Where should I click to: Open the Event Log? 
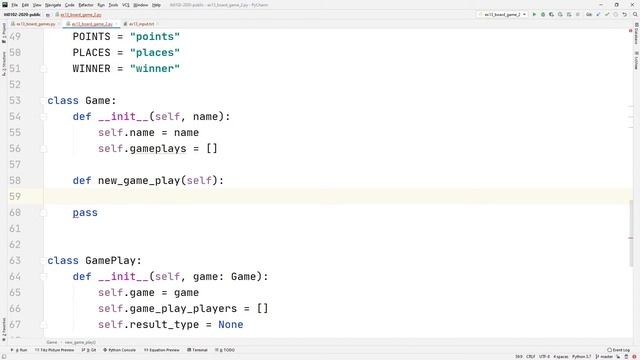click(x=618, y=350)
